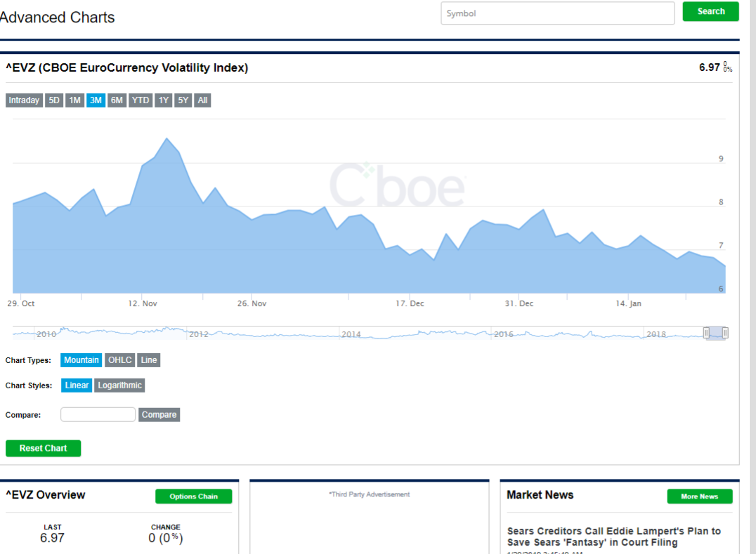Image resolution: width=756 pixels, height=554 pixels.
Task: Set chart style to Logarithmic
Action: coord(119,385)
